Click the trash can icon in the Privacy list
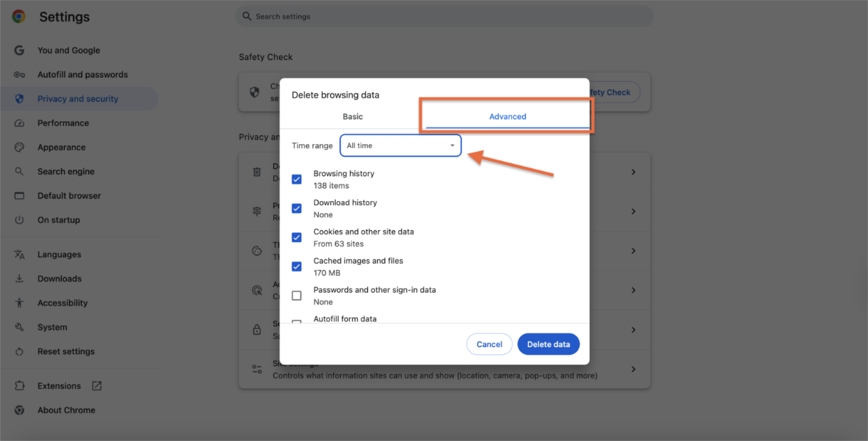The image size is (868, 441). [257, 172]
